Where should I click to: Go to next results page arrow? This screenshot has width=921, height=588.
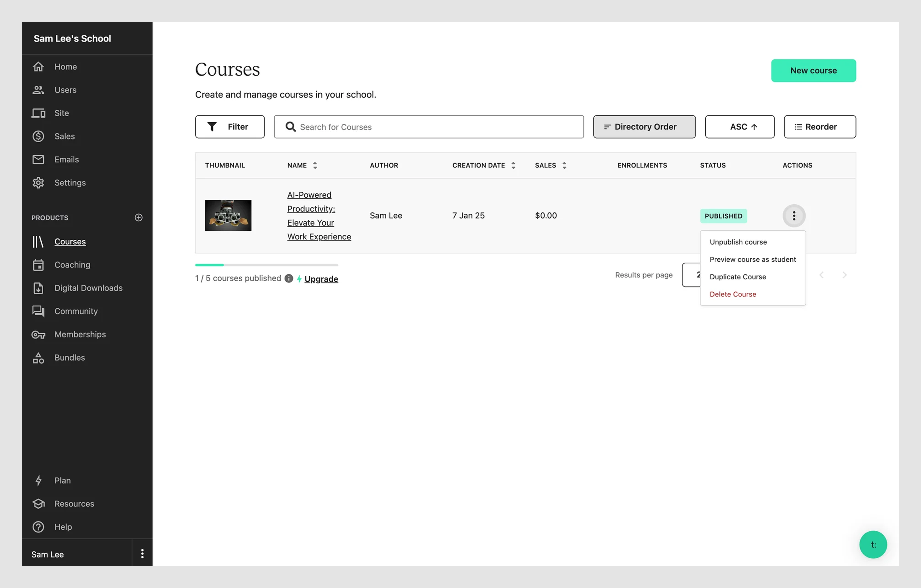click(x=845, y=275)
